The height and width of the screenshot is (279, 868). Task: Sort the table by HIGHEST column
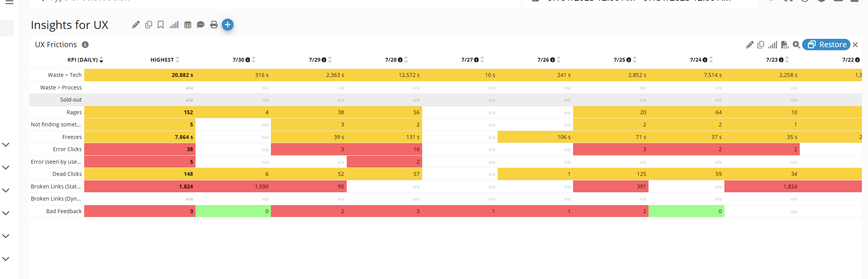click(178, 60)
